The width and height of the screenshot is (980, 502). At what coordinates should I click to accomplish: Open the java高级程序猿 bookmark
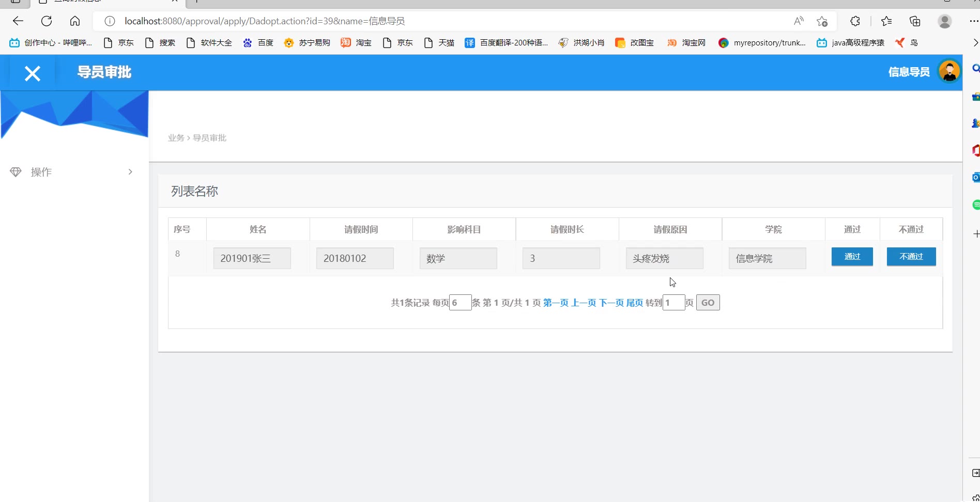pos(850,43)
